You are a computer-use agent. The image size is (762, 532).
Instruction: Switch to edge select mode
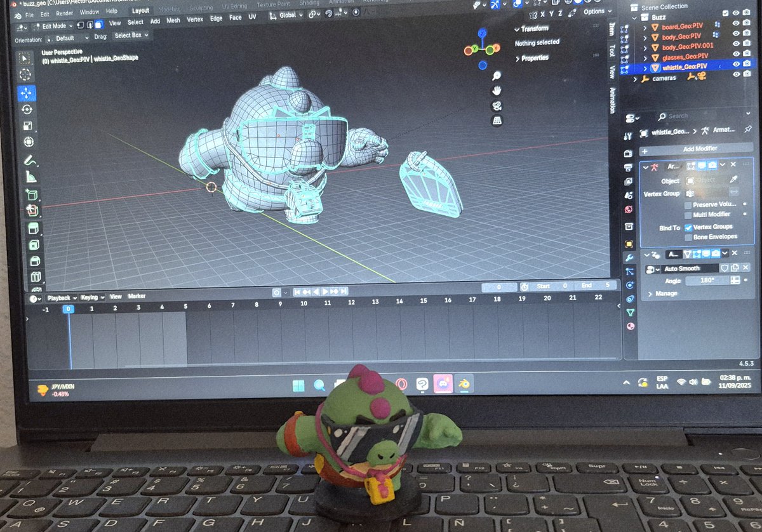pos(90,25)
